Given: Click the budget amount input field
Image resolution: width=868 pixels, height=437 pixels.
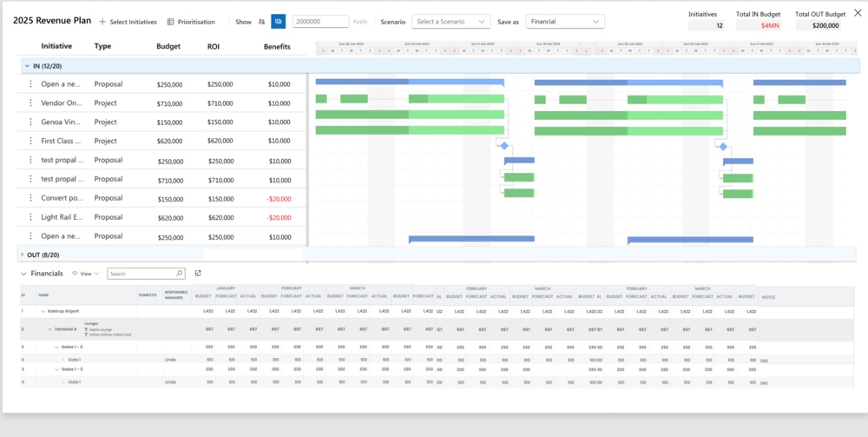Looking at the screenshot, I should [319, 22].
